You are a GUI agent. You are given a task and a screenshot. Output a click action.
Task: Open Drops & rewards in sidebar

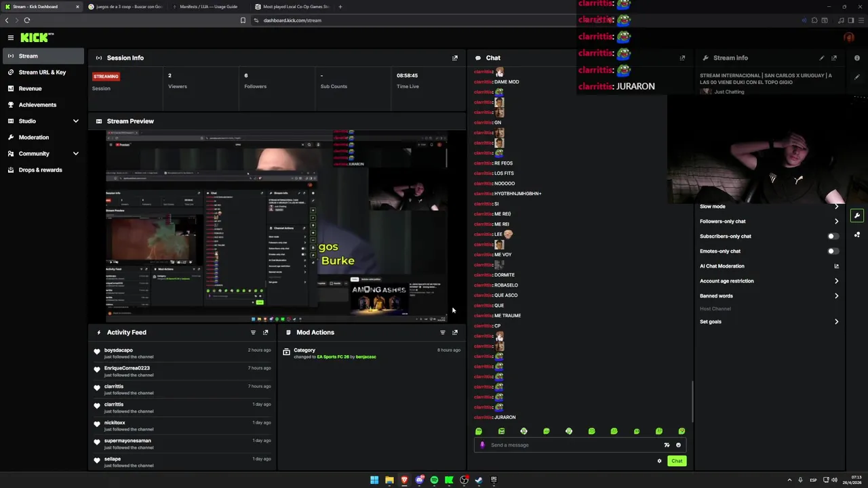coord(43,169)
